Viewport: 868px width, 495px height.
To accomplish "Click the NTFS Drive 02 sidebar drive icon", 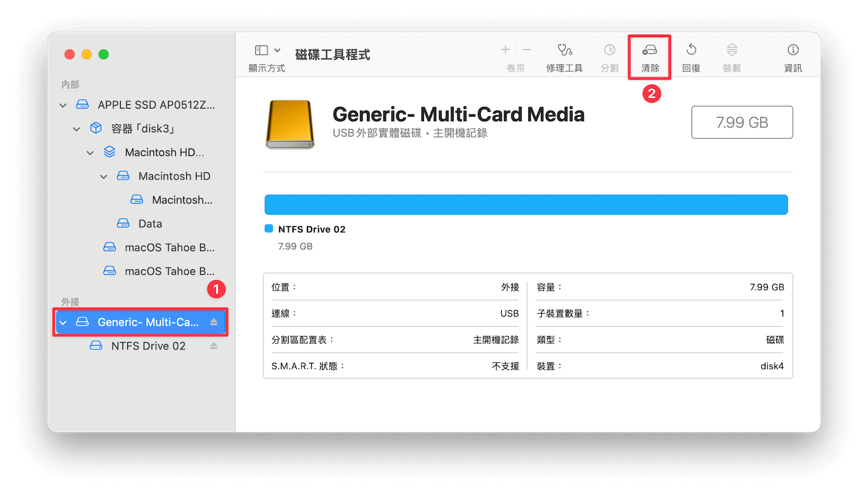I will 96,346.
